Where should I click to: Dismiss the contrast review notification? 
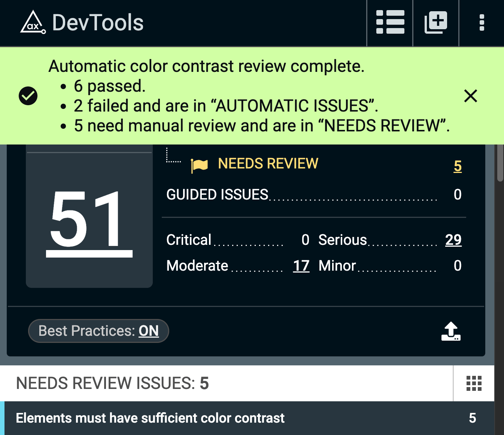(x=471, y=96)
